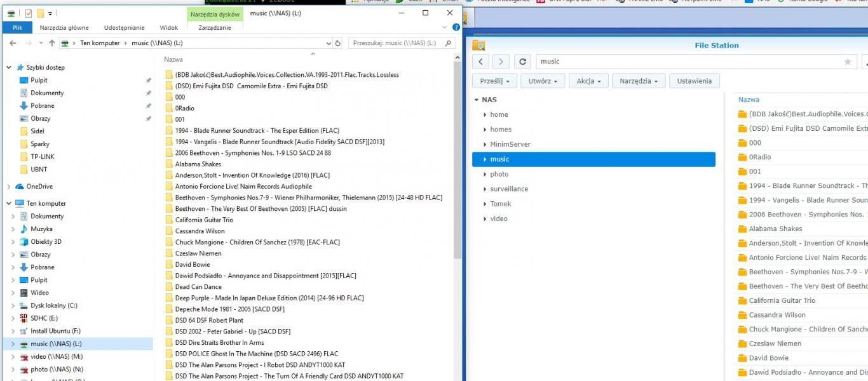Click Properties icon in Explorer title bar
The image size is (868, 381).
(28, 13)
